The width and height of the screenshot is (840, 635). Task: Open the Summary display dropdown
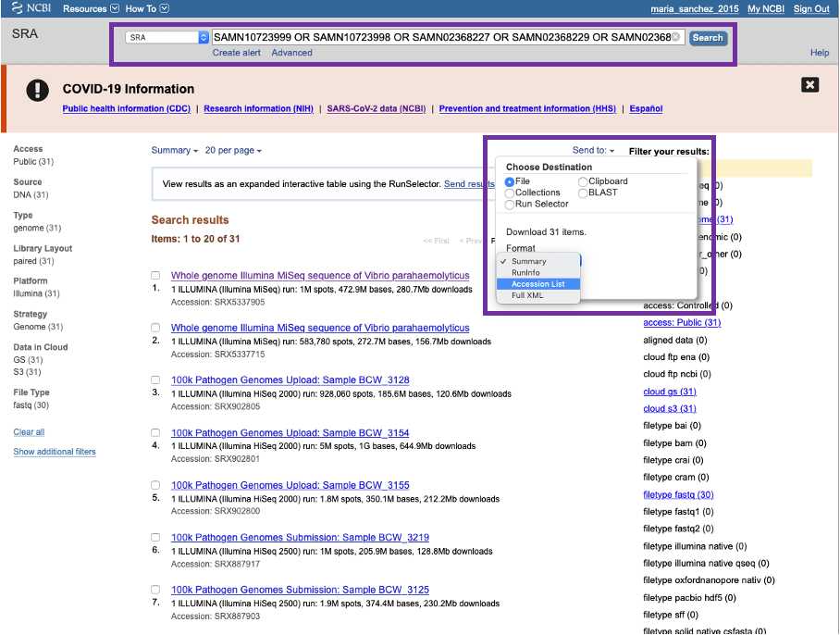(175, 151)
